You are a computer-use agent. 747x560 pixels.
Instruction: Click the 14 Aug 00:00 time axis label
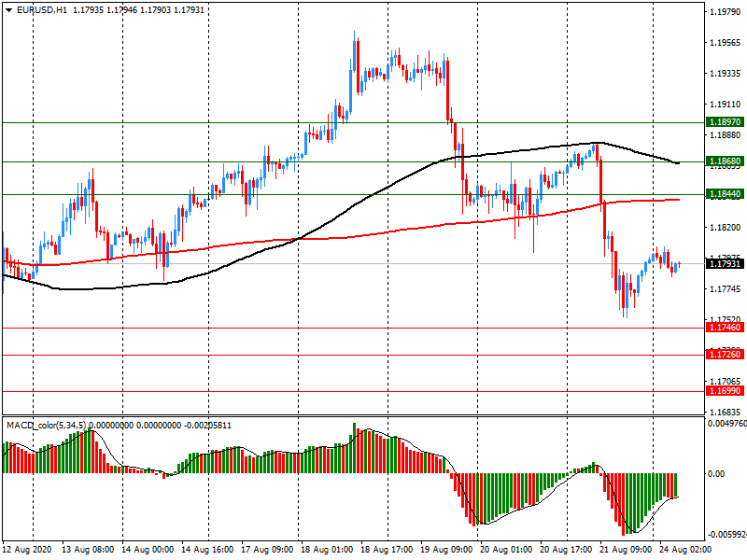148,550
